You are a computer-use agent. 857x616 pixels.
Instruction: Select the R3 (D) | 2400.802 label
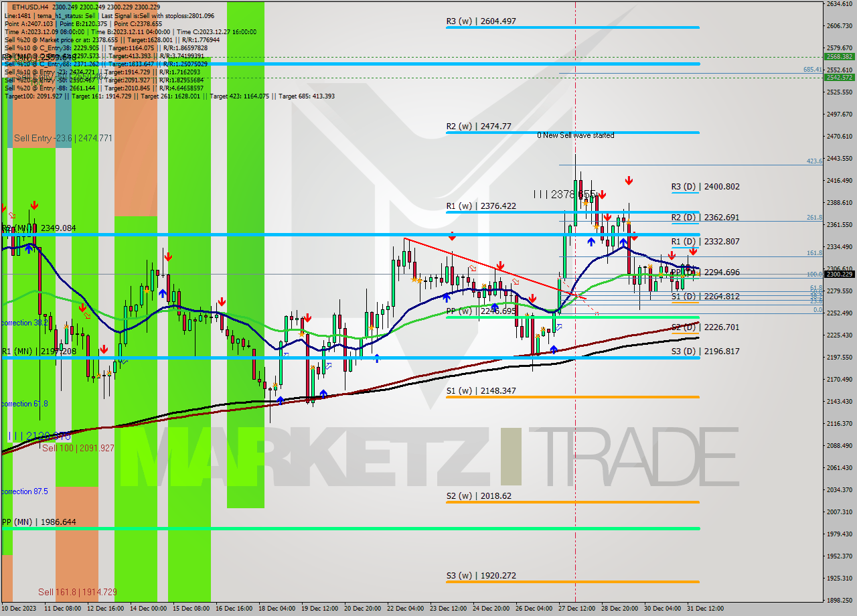pyautogui.click(x=706, y=187)
